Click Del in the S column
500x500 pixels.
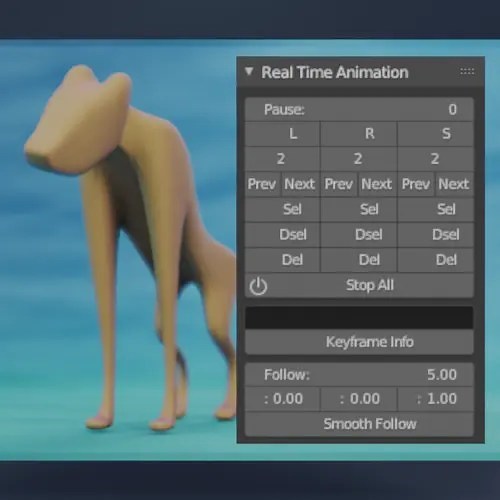coord(435,260)
